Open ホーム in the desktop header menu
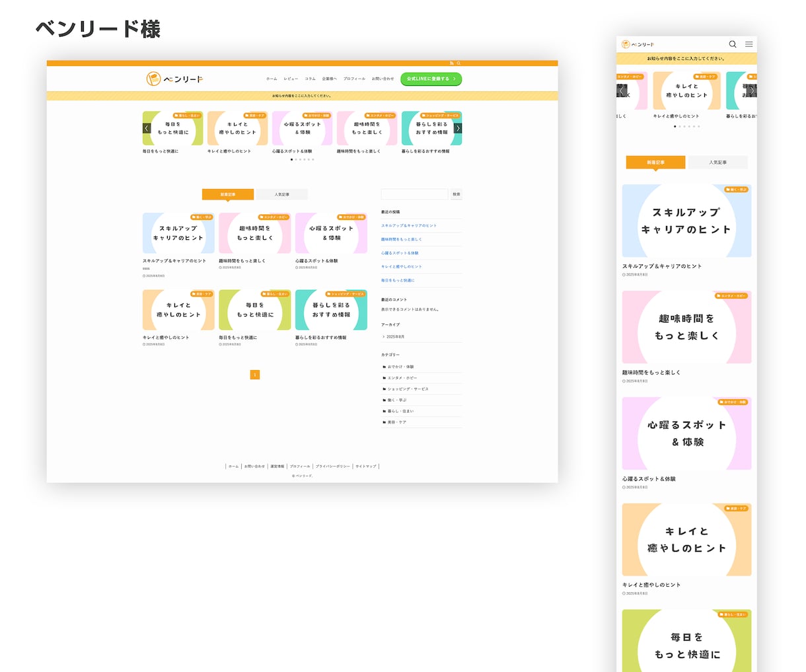Image resolution: width=806 pixels, height=672 pixels. pyautogui.click(x=272, y=79)
